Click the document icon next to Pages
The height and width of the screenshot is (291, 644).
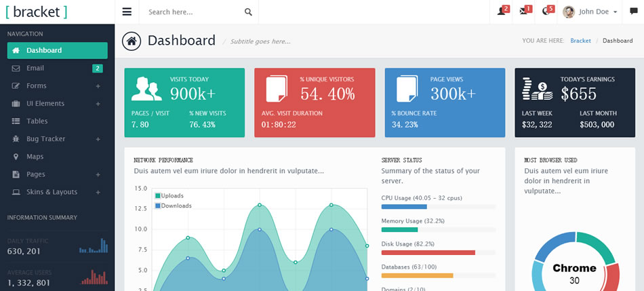pos(16,174)
